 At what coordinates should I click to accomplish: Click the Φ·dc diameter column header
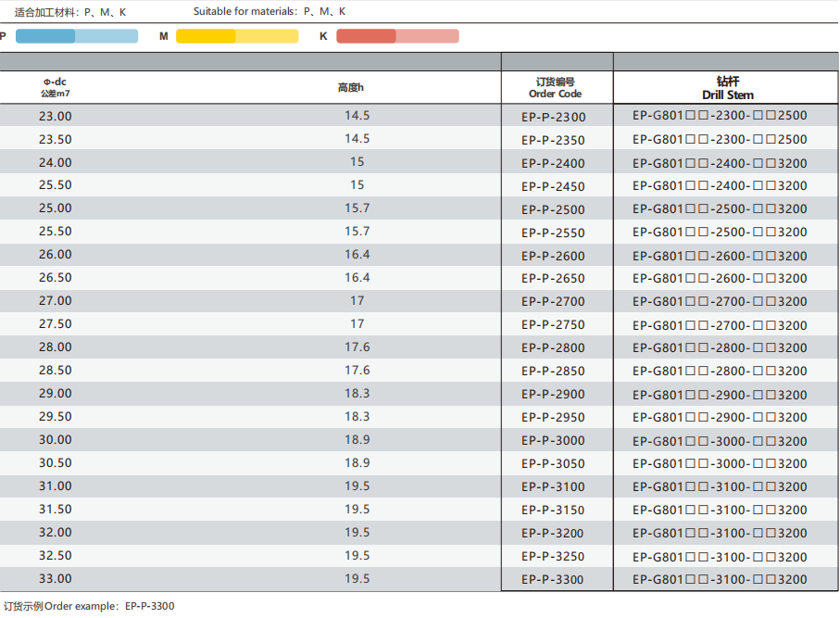55,87
